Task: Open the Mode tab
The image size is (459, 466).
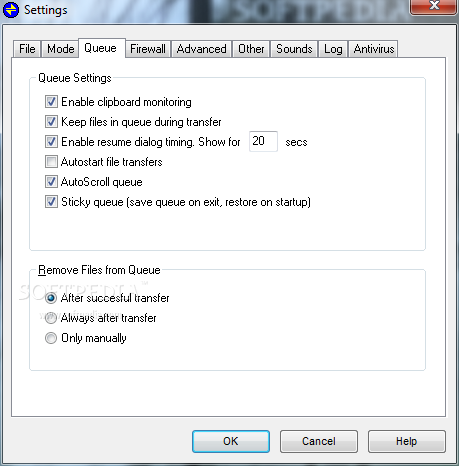Action: (x=60, y=49)
